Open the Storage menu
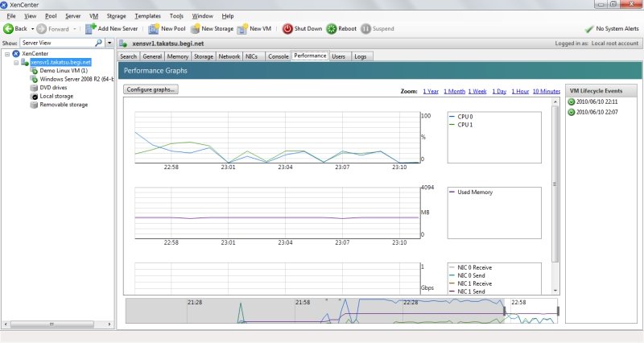 116,16
